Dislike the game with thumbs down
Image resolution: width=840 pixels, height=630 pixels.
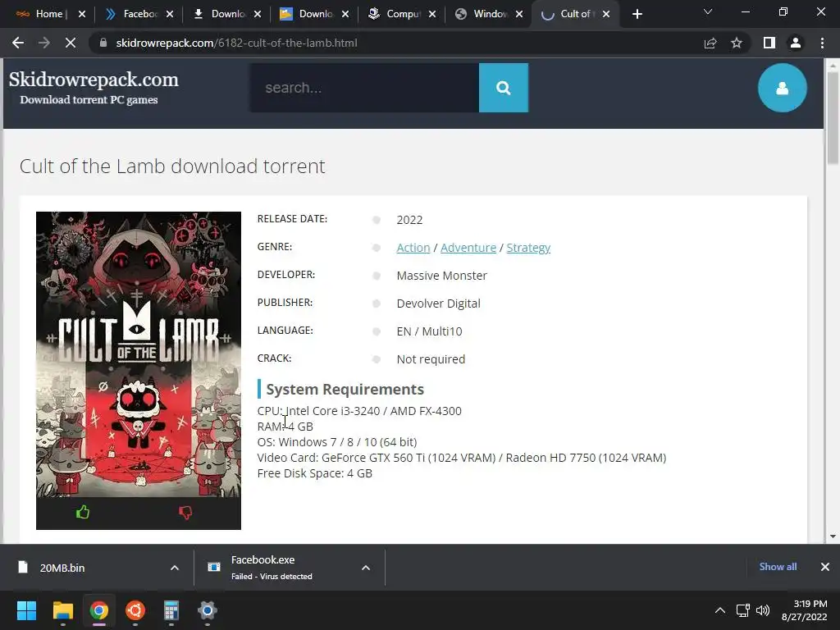click(185, 513)
